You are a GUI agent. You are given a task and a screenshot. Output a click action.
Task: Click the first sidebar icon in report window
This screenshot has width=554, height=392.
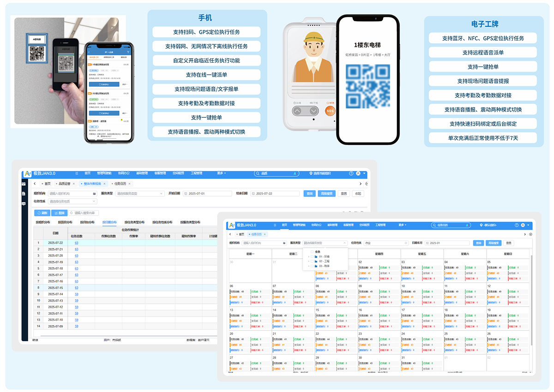[x=24, y=184]
